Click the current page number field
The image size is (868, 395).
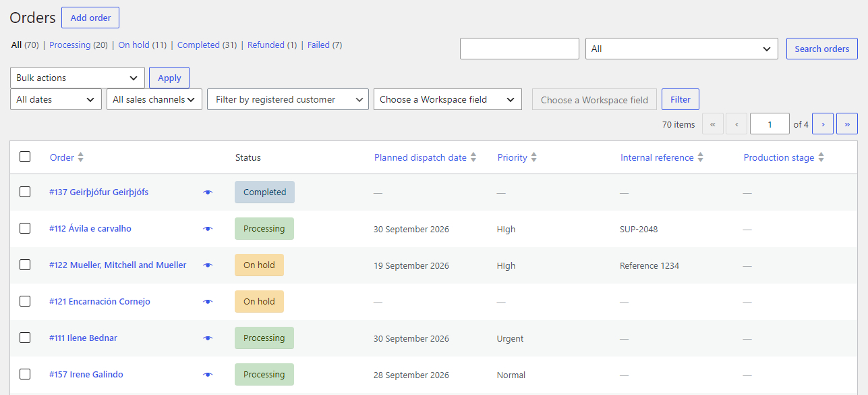(770, 124)
